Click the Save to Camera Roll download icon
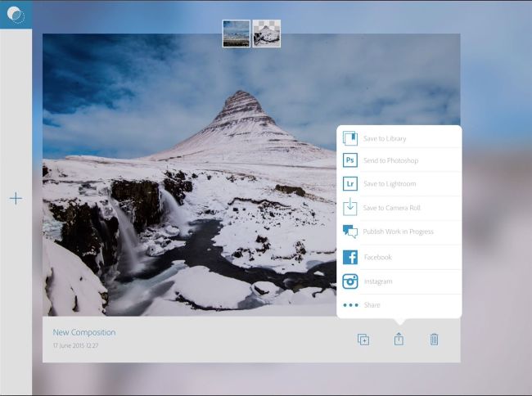Screen dimensions: 532x396 [x=350, y=208]
